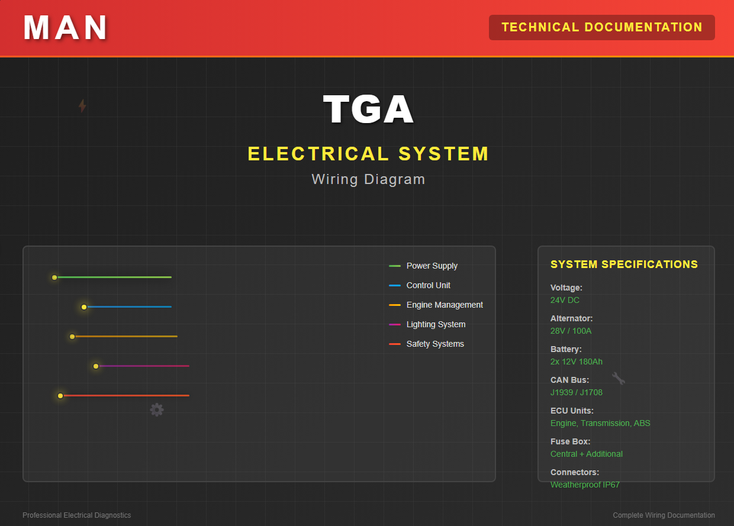Image resolution: width=734 pixels, height=526 pixels.
Task: Click the red Safety Systems legend swatch
Action: (x=395, y=344)
